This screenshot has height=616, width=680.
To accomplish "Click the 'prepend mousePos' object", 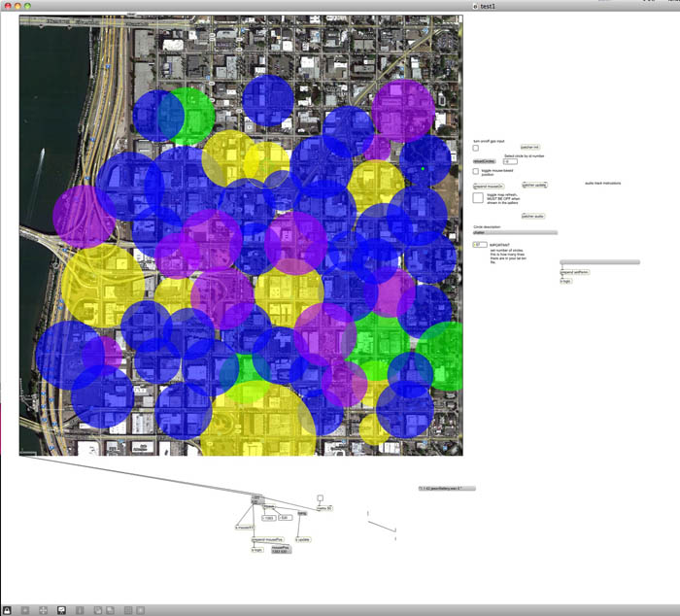I will coord(267,539).
